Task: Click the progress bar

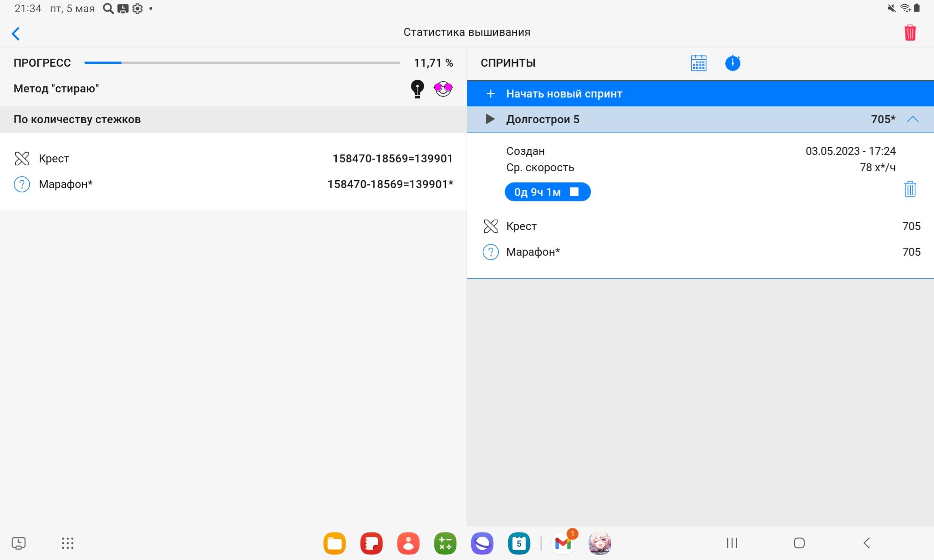Action: 242,63
